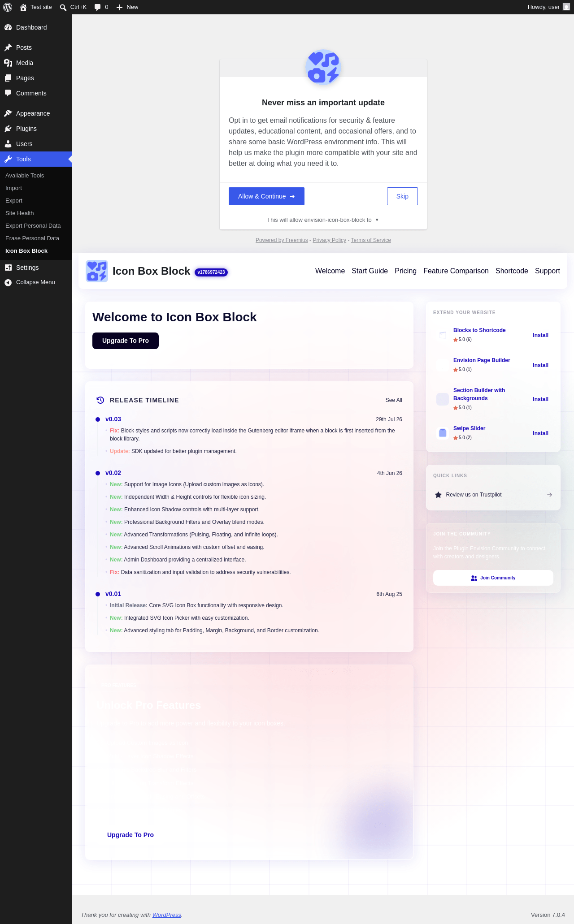Install Blocks to Shortcode plugin

540,335
